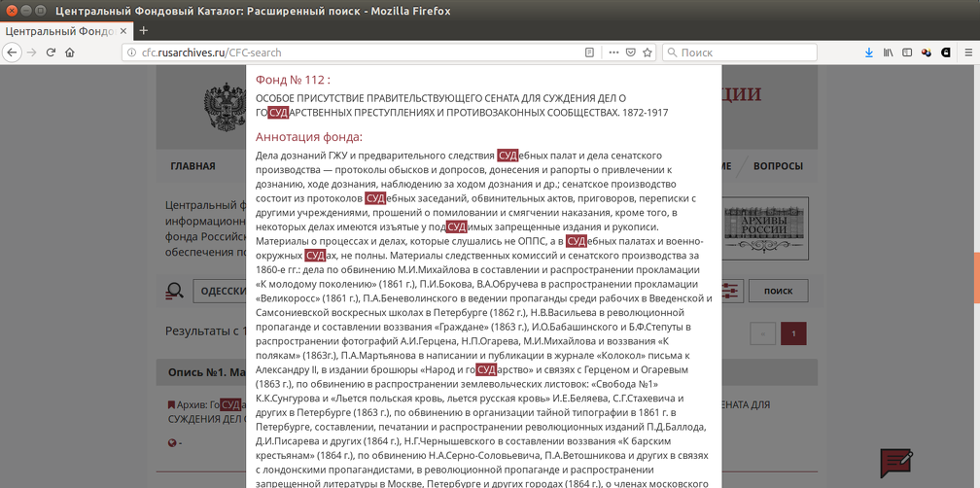Save page to Pocket
980x488 pixels.
631,52
